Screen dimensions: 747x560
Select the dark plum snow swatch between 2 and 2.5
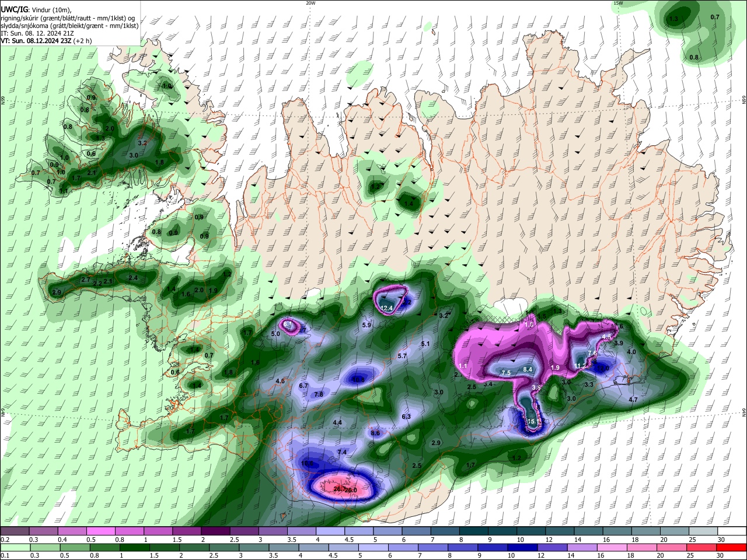pyautogui.click(x=215, y=531)
